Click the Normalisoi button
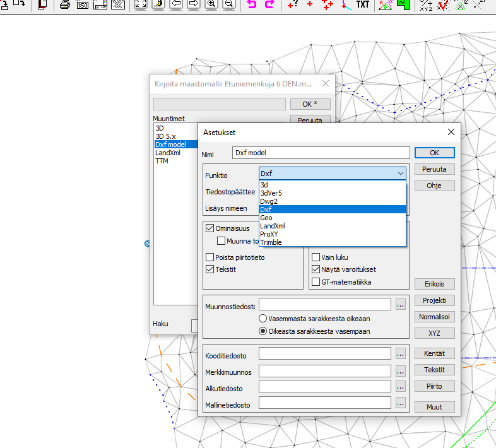The image size is (496, 448). (x=434, y=317)
